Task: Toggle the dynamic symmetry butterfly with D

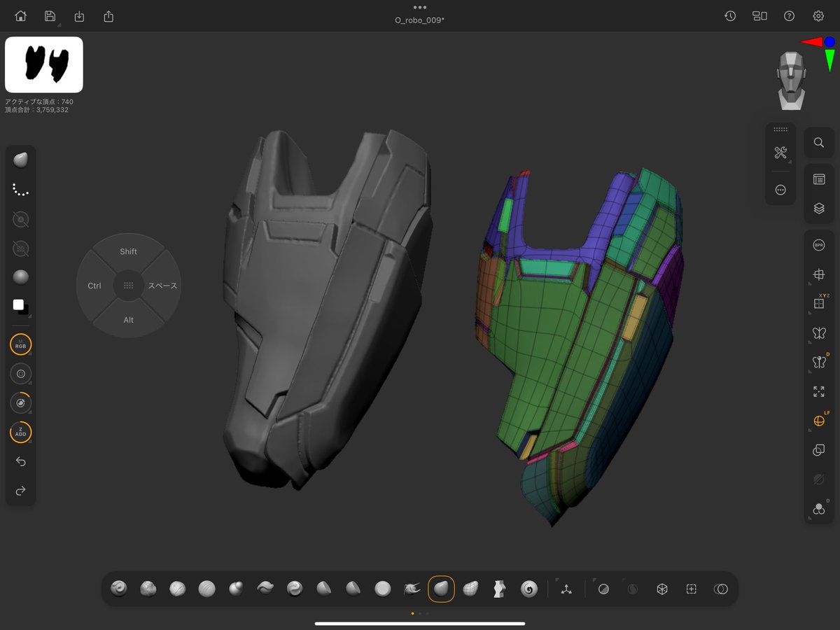Action: click(x=818, y=362)
